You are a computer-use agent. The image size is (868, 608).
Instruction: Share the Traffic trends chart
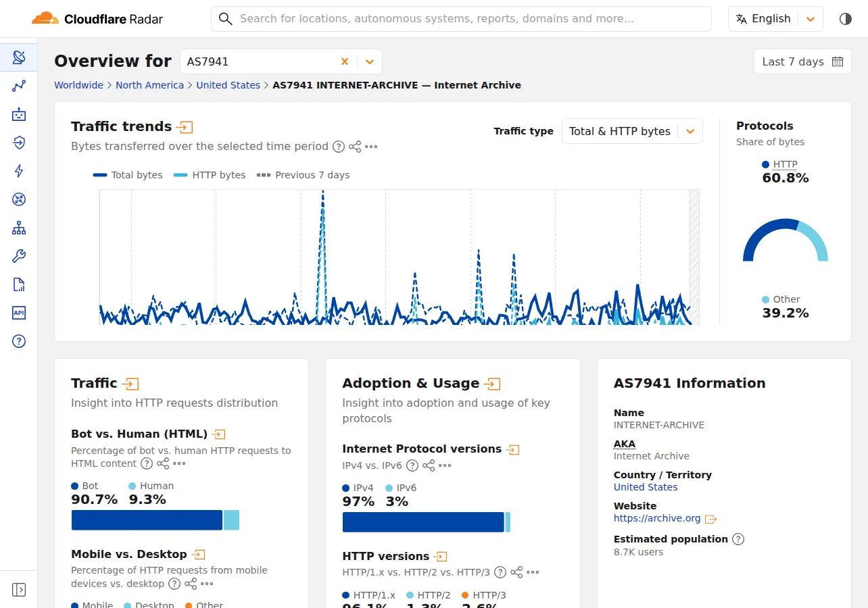coord(355,147)
